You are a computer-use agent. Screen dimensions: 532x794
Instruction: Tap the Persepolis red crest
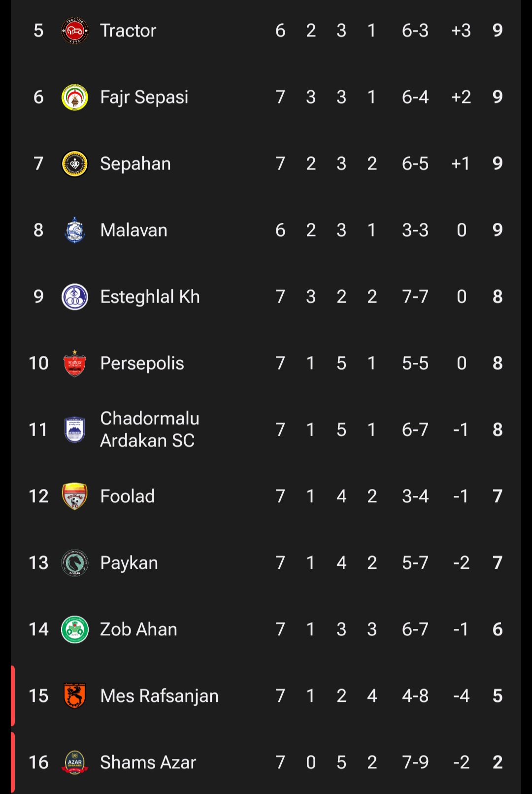tap(74, 363)
